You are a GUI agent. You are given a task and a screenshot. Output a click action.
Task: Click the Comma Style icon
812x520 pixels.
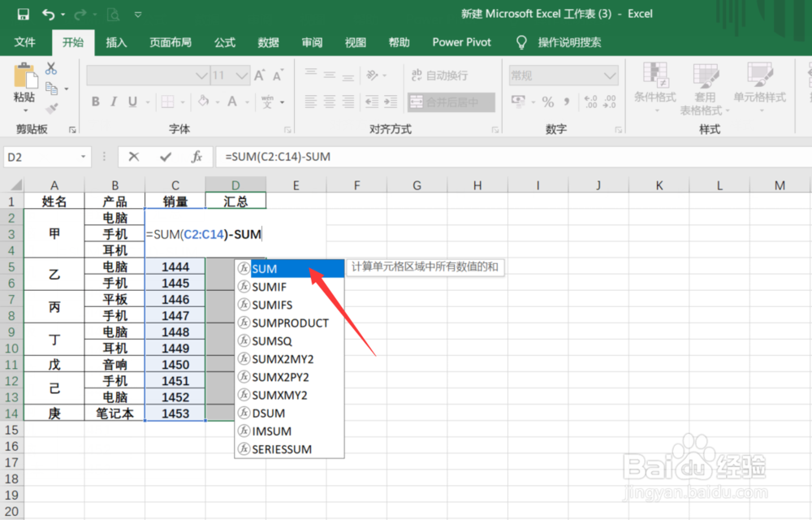[x=567, y=102]
